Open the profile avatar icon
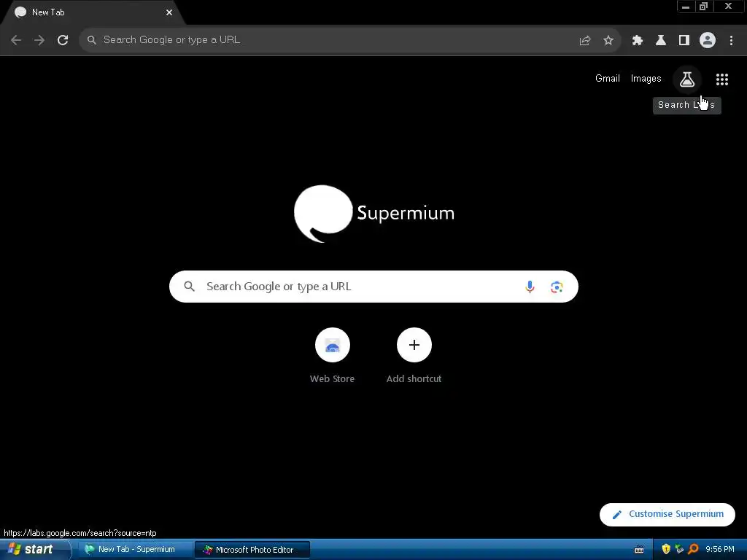This screenshot has height=560, width=747. coord(708,40)
